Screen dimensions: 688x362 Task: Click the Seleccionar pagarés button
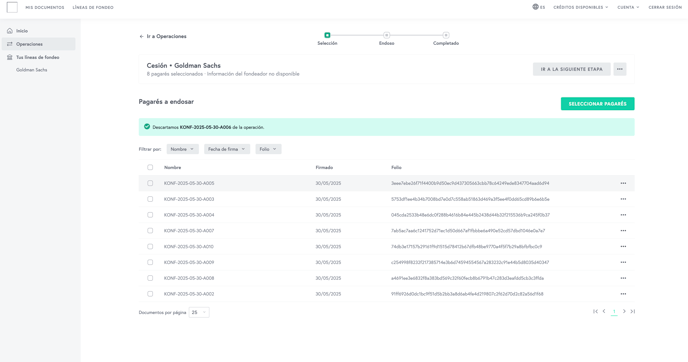[x=597, y=104]
